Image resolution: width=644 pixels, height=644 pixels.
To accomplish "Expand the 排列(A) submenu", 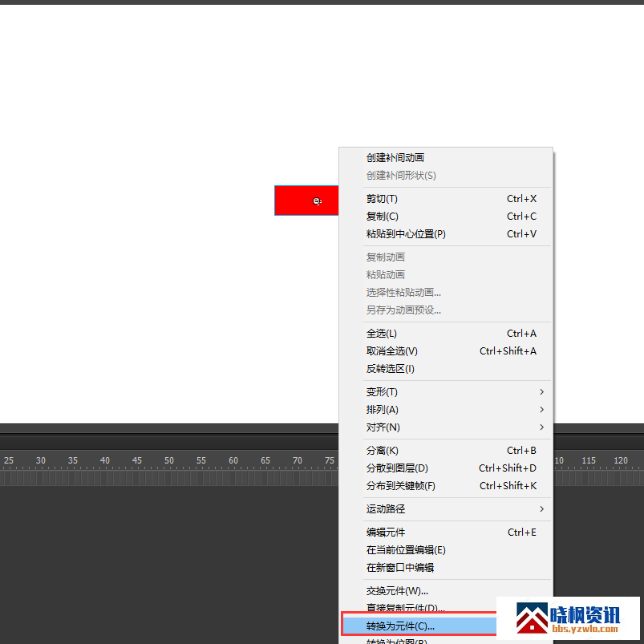I will (446, 410).
